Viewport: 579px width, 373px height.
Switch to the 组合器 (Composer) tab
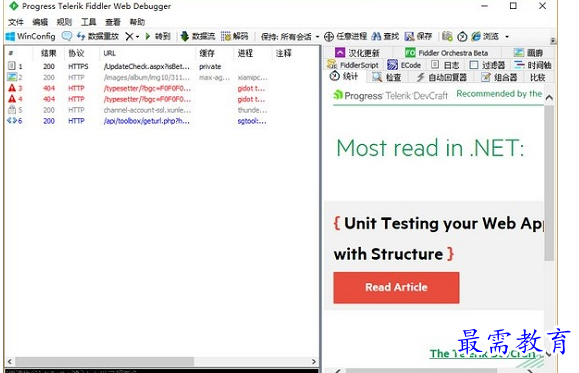pyautogui.click(x=499, y=77)
